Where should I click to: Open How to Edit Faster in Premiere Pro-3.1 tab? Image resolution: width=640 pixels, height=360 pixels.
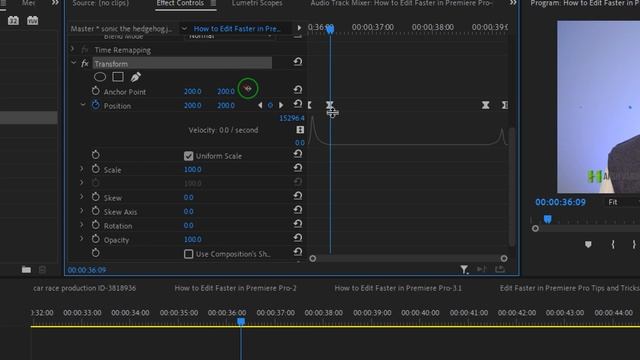[x=398, y=288]
